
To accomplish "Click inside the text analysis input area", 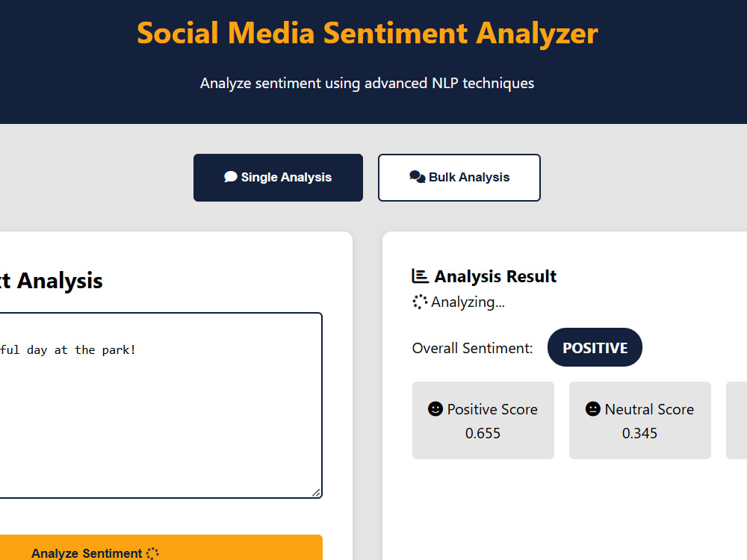I will point(161,405).
